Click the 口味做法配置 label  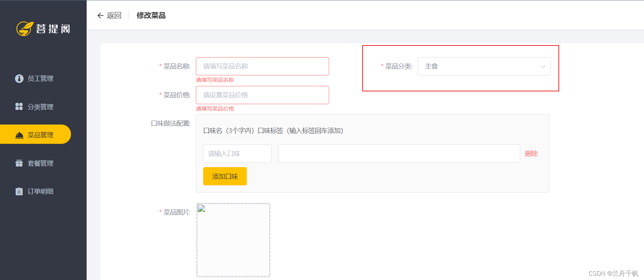coord(171,123)
